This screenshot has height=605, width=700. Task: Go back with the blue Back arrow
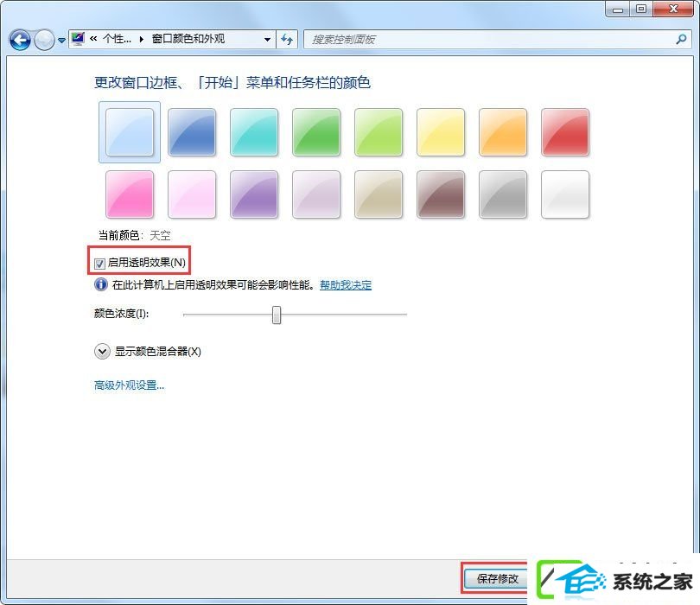20,40
